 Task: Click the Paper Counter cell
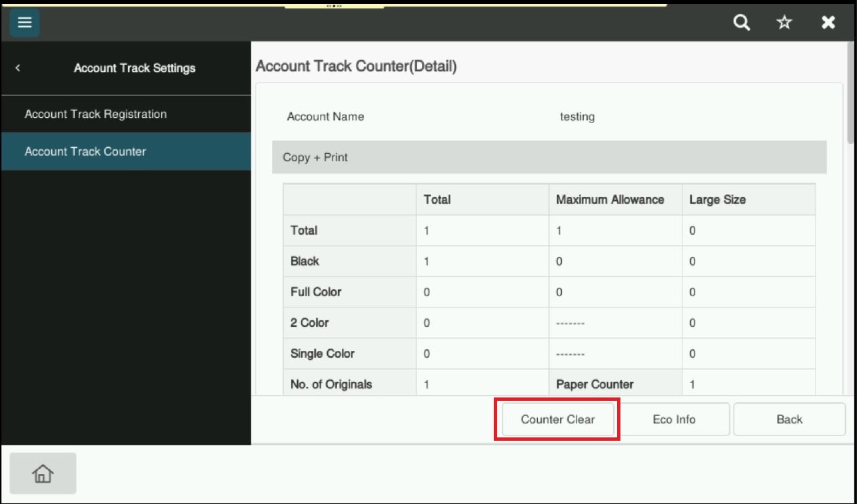[x=594, y=384]
